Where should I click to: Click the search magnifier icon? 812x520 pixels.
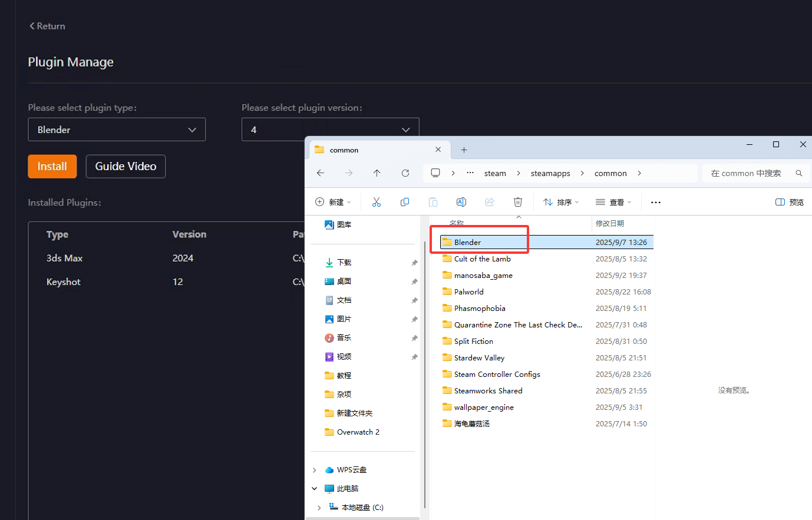click(799, 173)
